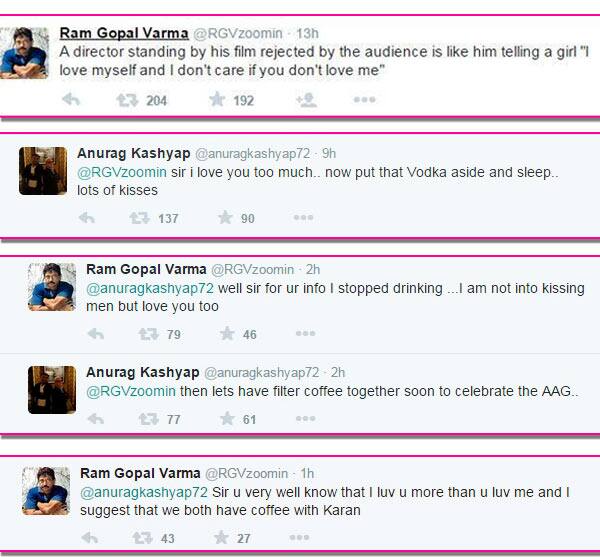Open the underlined Ram Gopal Varma name link
Image resolution: width=600 pixels, height=557 pixels.
tap(124, 33)
